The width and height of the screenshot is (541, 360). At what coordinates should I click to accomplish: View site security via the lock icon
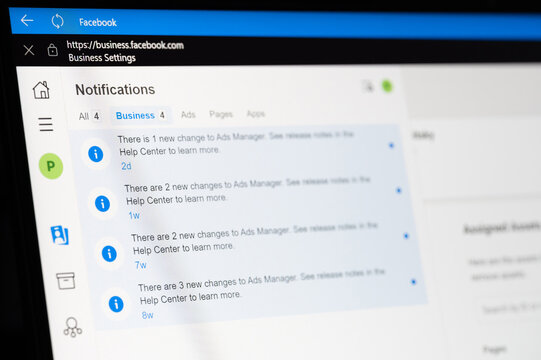(52, 50)
